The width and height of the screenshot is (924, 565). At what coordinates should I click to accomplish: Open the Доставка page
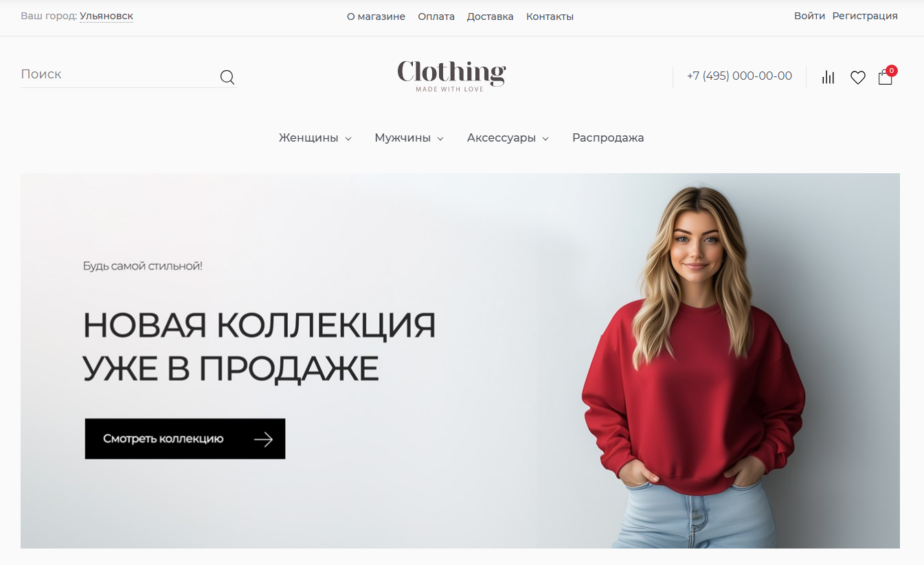click(x=491, y=16)
